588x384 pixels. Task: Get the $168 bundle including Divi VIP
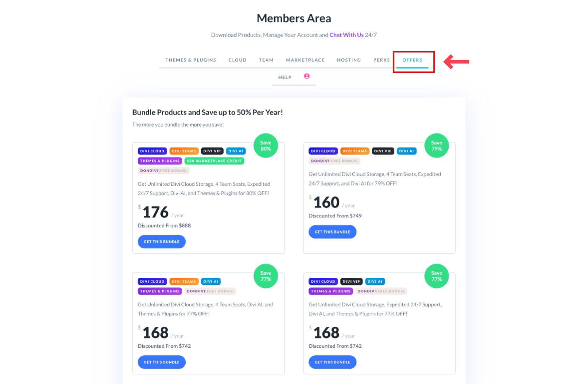[x=332, y=362]
